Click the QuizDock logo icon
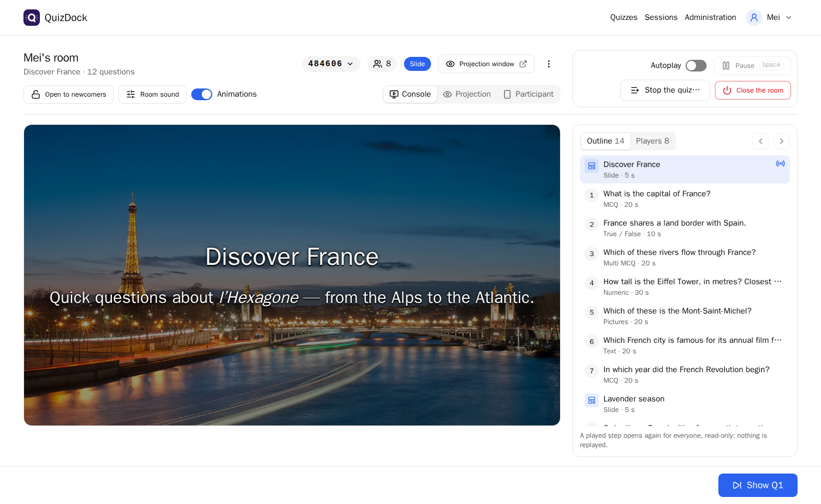821x504 pixels. click(32, 18)
